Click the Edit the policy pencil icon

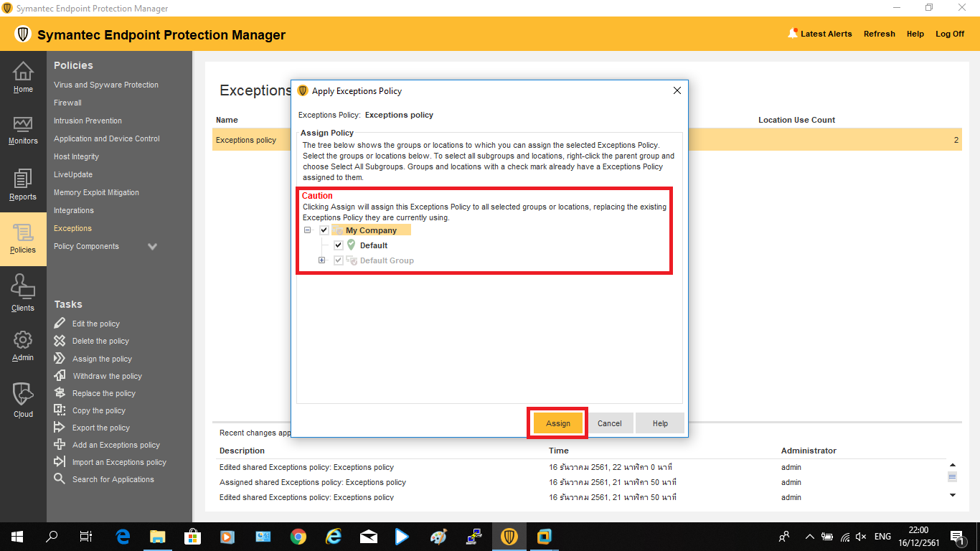coord(60,324)
